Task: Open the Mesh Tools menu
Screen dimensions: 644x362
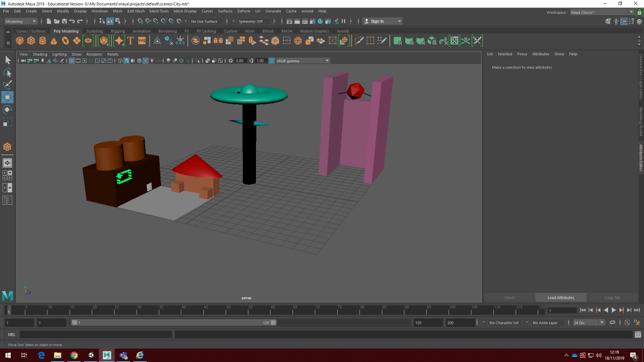Action: 158,11
